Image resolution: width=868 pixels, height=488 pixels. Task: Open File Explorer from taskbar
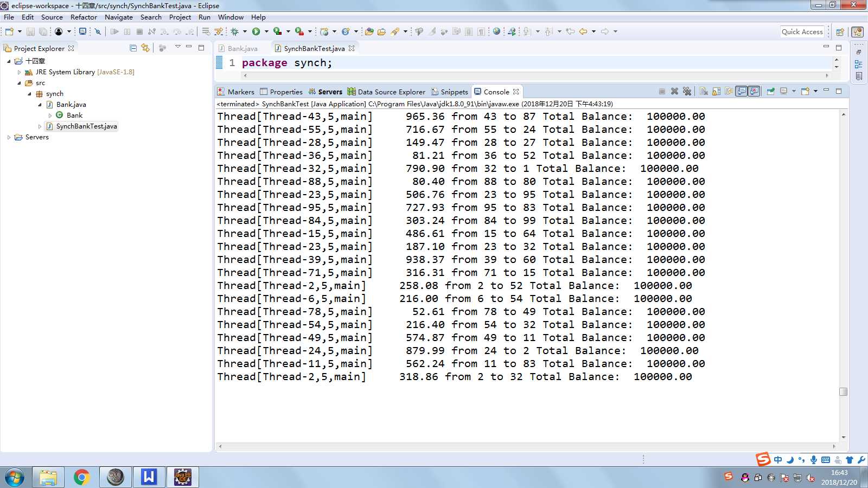pos(48,477)
